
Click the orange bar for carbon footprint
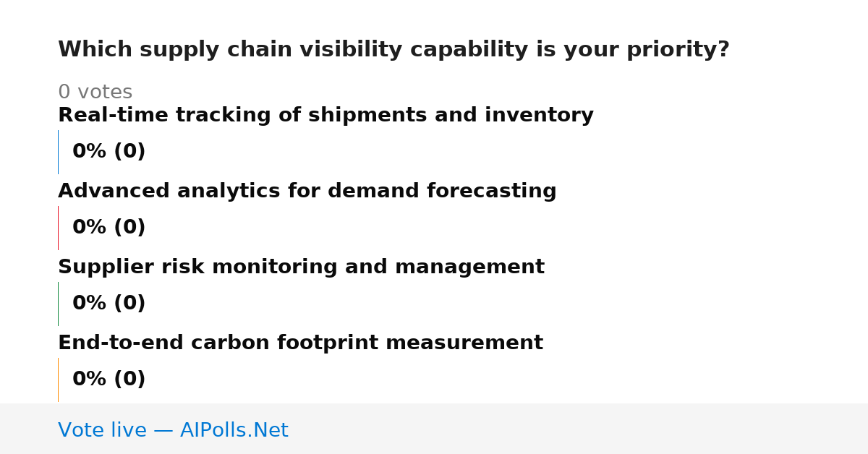pyautogui.click(x=58, y=380)
